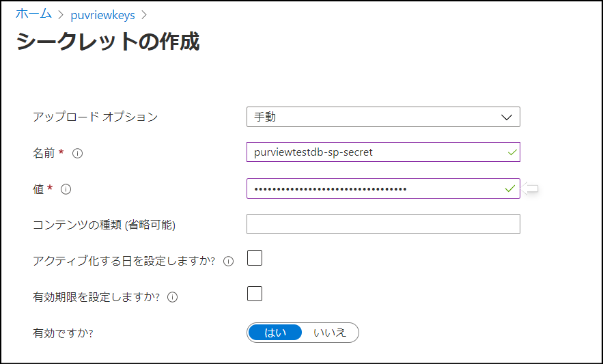603x364 pixels.
Task: Show info tooltip next to 値 label
Action: pyautogui.click(x=66, y=189)
